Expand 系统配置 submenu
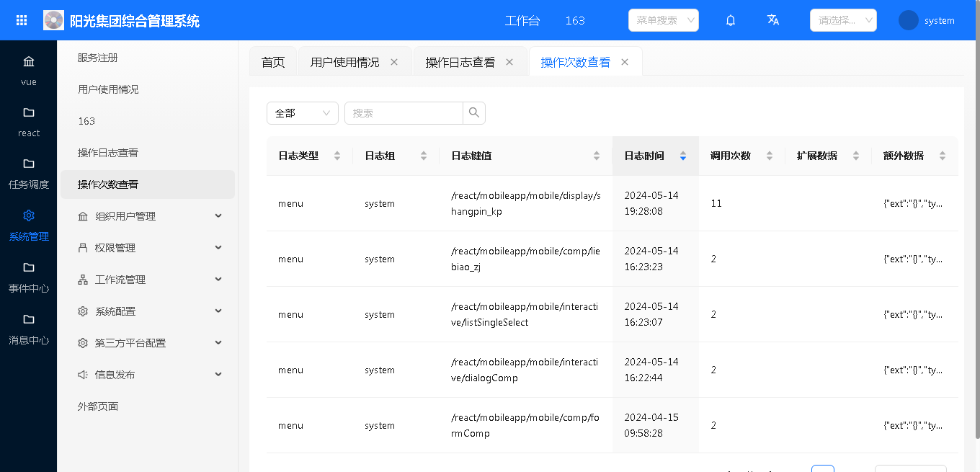Viewport: 980px width, 472px height. point(148,311)
